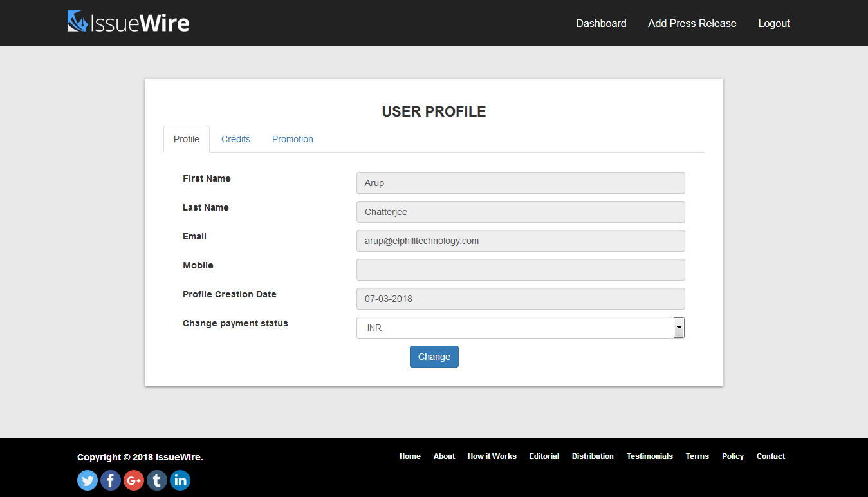Open the Google Plus social icon
This screenshot has width=868, height=497.
[x=134, y=480]
